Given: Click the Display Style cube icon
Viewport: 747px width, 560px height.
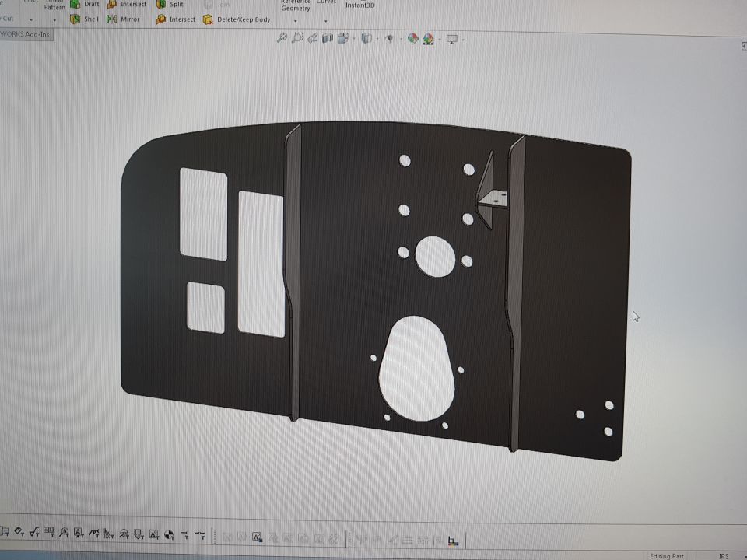Looking at the screenshot, I should [x=366, y=38].
